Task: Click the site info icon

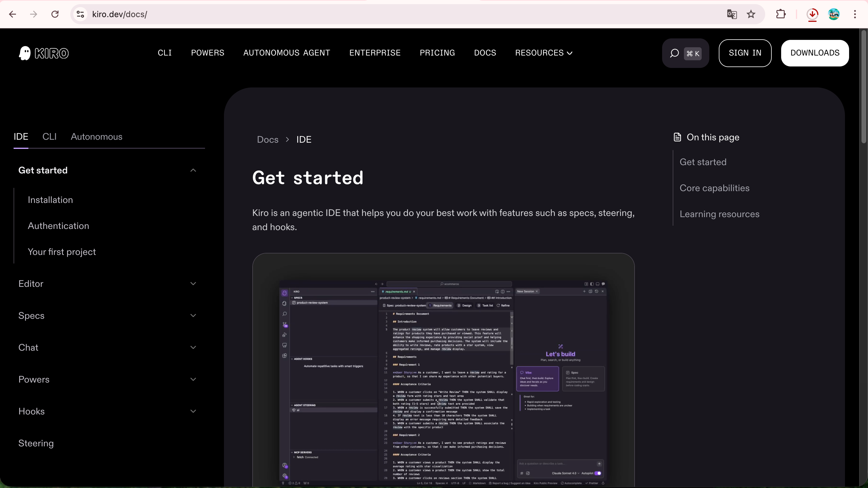Action: [x=80, y=14]
